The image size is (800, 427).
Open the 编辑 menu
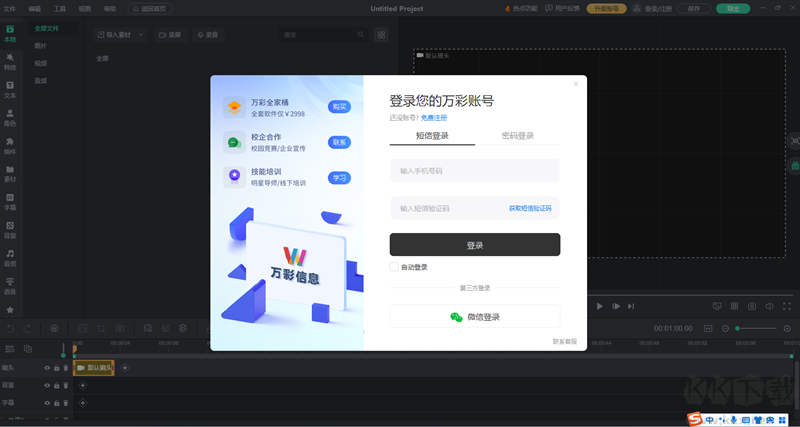[x=35, y=9]
